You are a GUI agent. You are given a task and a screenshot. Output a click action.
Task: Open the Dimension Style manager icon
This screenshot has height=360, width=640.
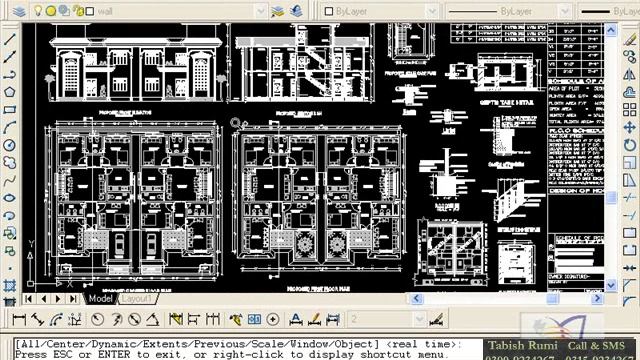436,319
